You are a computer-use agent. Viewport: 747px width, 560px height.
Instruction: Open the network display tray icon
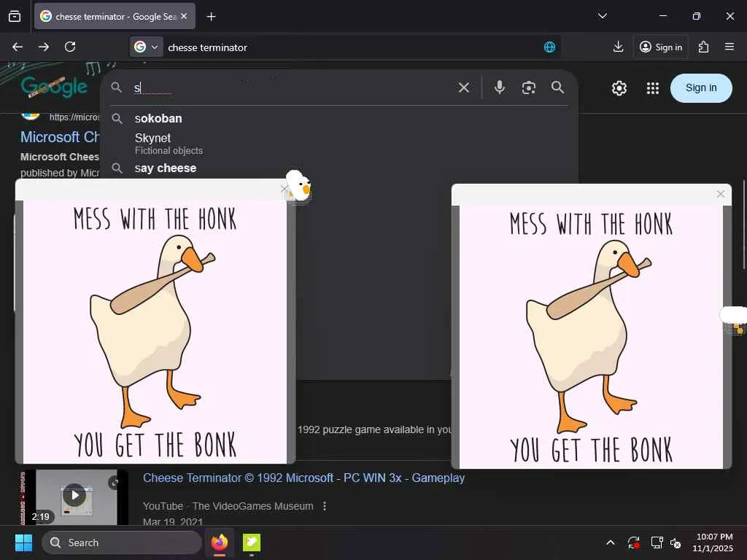click(657, 542)
